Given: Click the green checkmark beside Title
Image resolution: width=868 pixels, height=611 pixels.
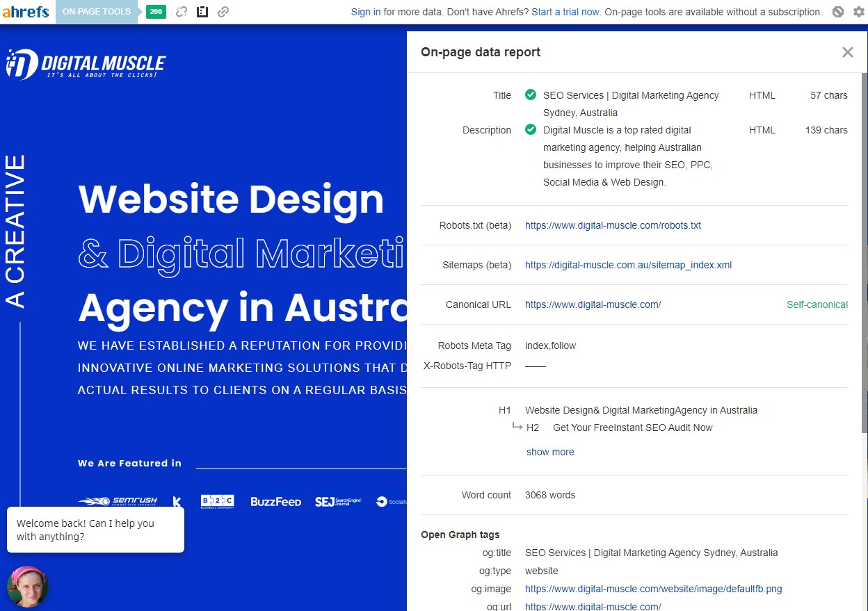Looking at the screenshot, I should click(x=531, y=95).
